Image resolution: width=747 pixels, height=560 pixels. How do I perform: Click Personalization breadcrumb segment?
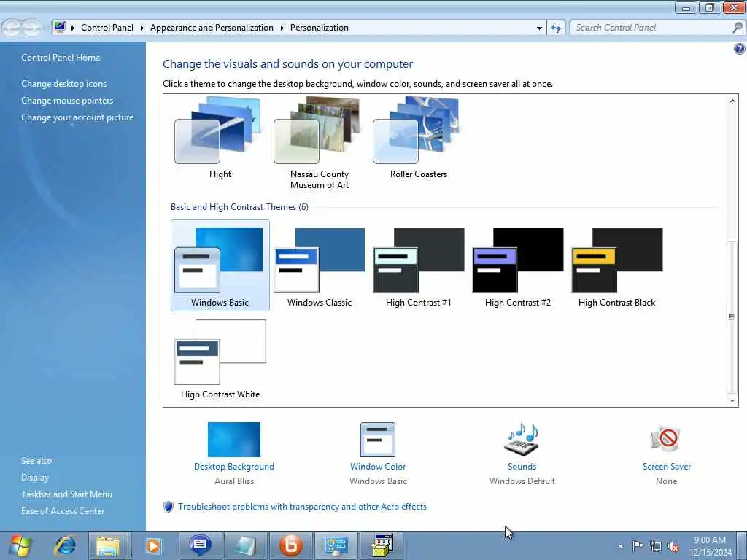tap(320, 28)
